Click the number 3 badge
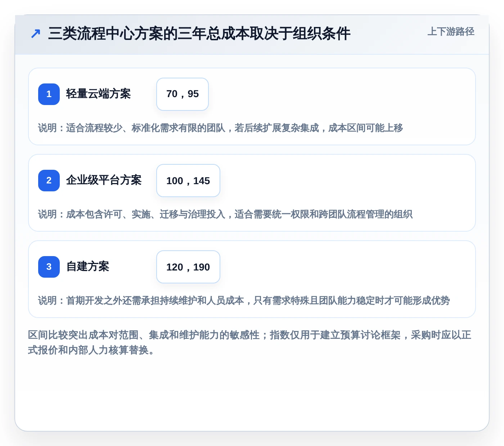 (x=49, y=267)
